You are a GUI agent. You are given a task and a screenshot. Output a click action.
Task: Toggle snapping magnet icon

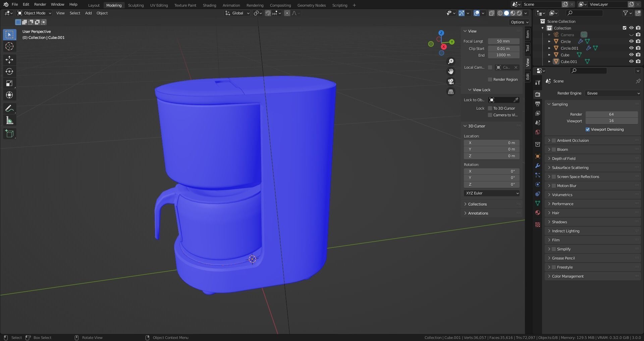point(268,13)
